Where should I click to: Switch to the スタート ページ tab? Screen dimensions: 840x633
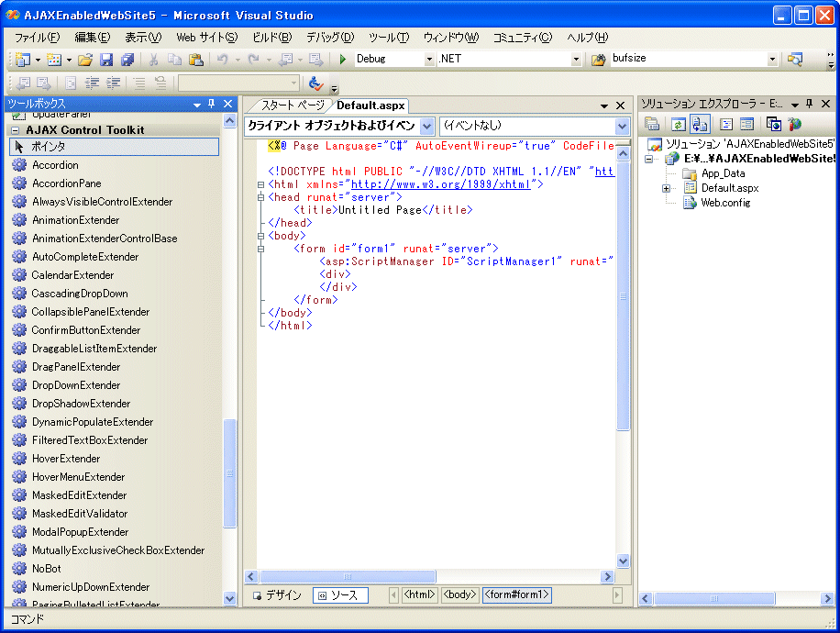293,105
